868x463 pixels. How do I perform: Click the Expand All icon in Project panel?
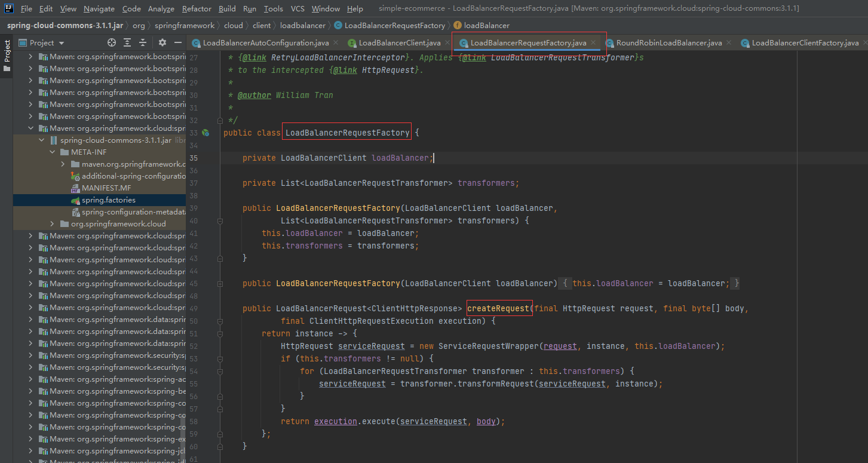(x=127, y=43)
